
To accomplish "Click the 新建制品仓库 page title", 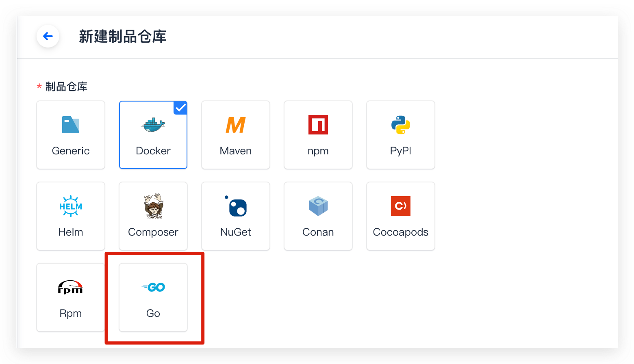I will (x=123, y=37).
